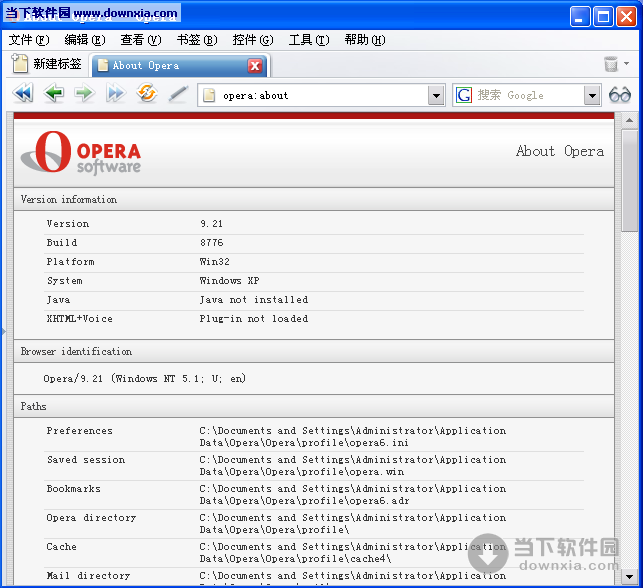
Task: Click the scrollbar up arrow
Action: [629, 121]
